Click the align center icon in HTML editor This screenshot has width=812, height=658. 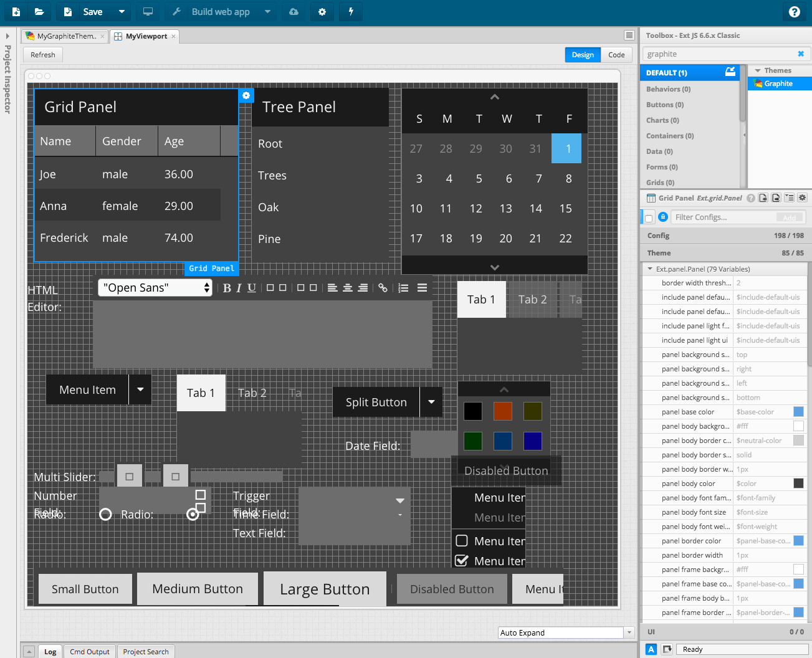point(348,288)
